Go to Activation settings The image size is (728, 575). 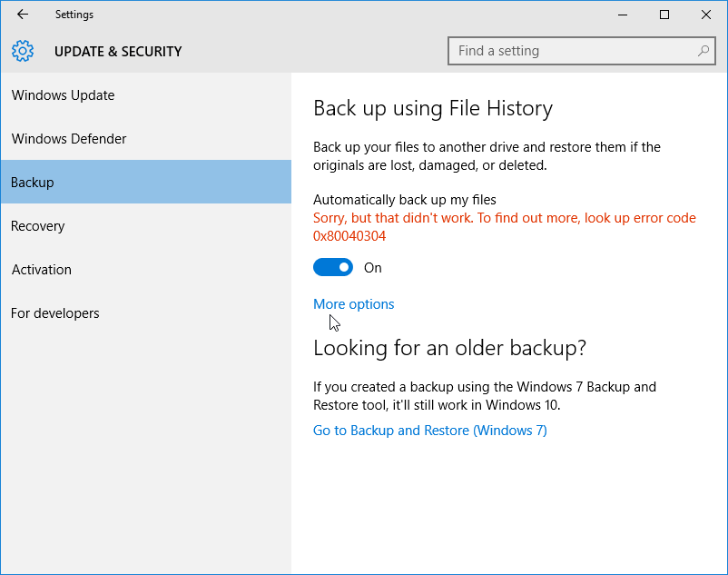tap(42, 270)
